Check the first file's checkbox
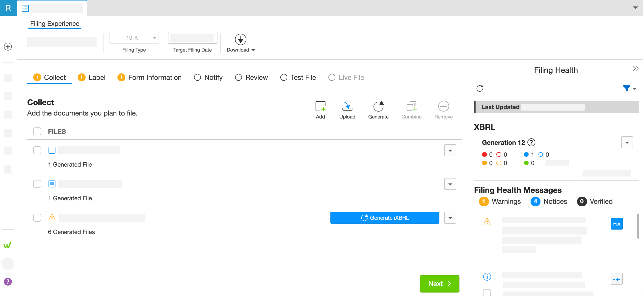This screenshot has height=296, width=644. [x=37, y=150]
